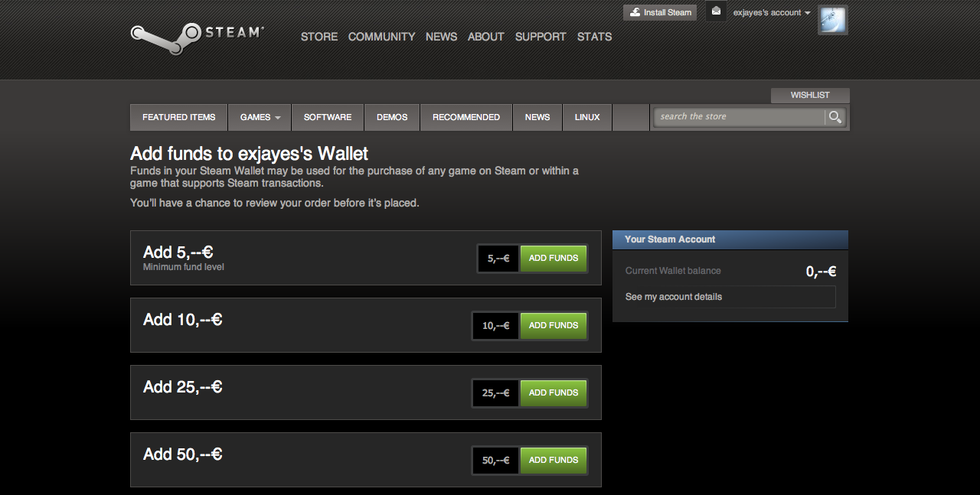Select the Linux tab
Screen dimensions: 980x495
click(587, 117)
